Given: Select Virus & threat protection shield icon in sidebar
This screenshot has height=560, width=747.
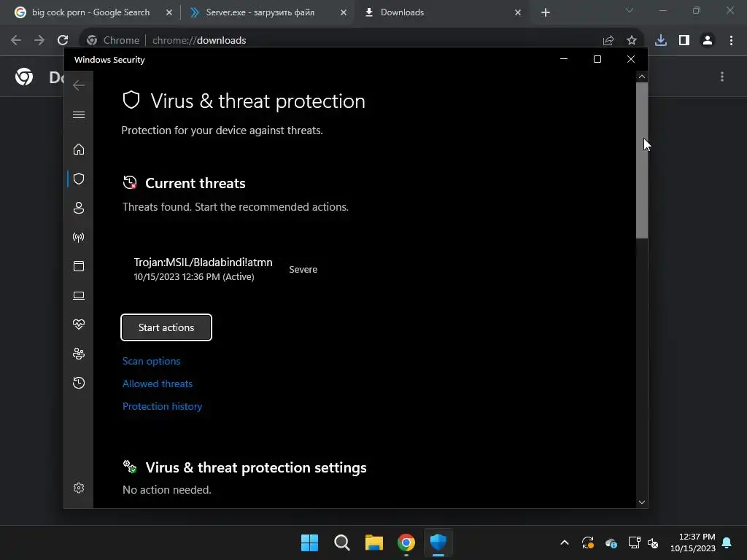Looking at the screenshot, I should tap(79, 179).
